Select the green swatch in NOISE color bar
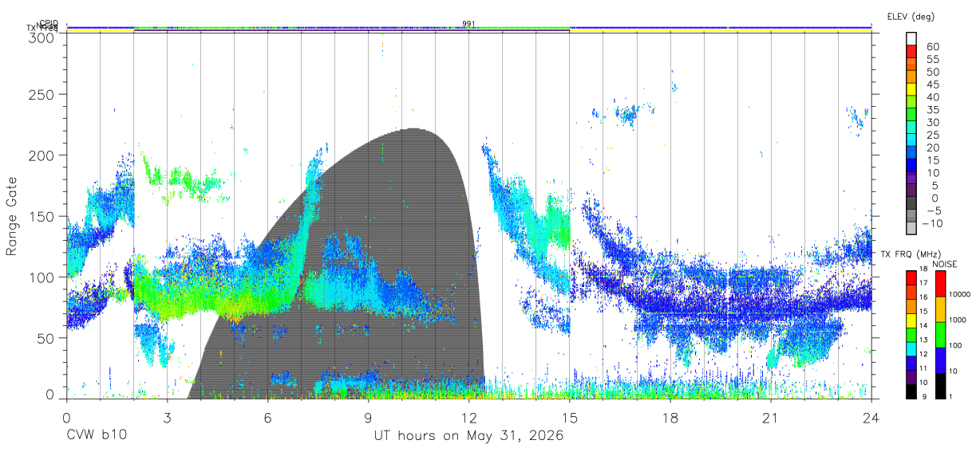 pos(939,335)
